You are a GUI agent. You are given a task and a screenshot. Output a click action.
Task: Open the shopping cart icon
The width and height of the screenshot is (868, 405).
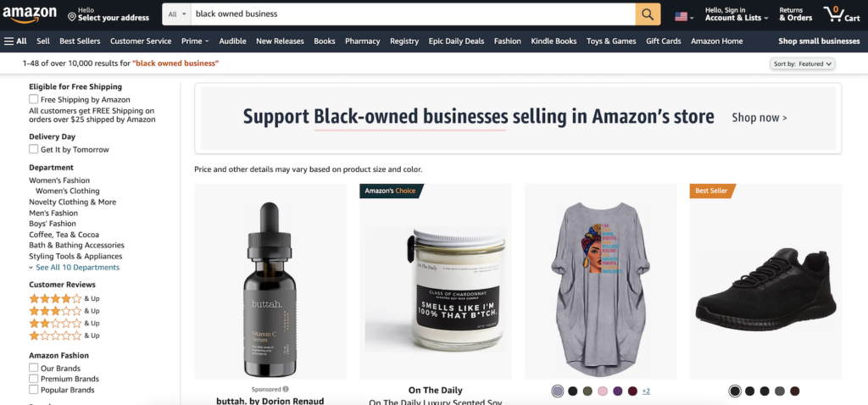pos(842,14)
